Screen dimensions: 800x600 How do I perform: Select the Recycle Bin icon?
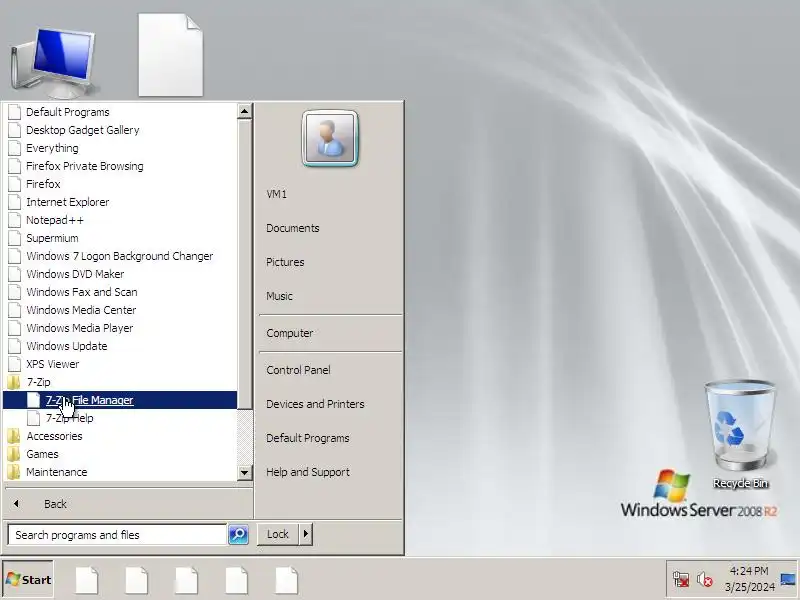coord(741,434)
